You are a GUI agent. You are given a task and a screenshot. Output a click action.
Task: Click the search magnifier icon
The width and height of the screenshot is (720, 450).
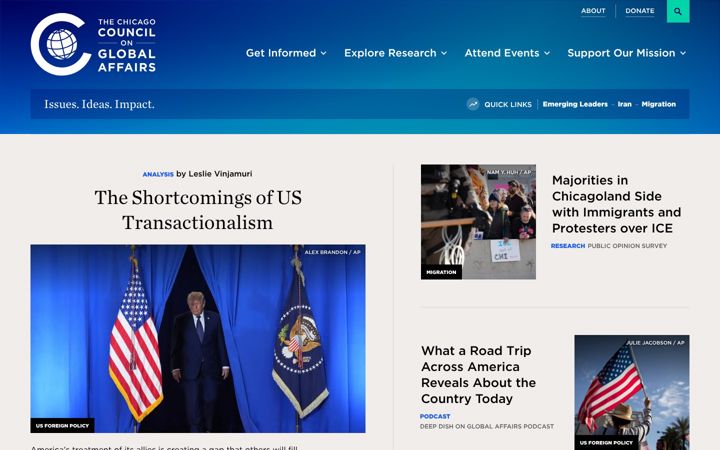point(678,11)
